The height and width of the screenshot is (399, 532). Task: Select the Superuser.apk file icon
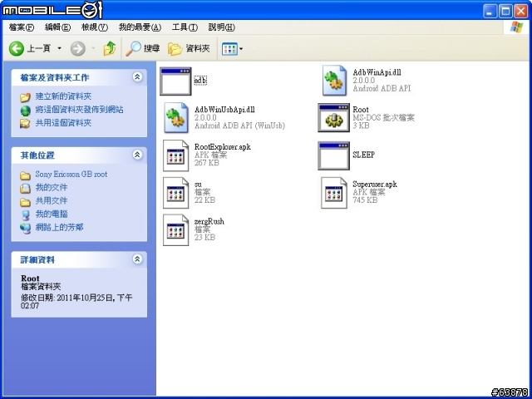pyautogui.click(x=334, y=192)
